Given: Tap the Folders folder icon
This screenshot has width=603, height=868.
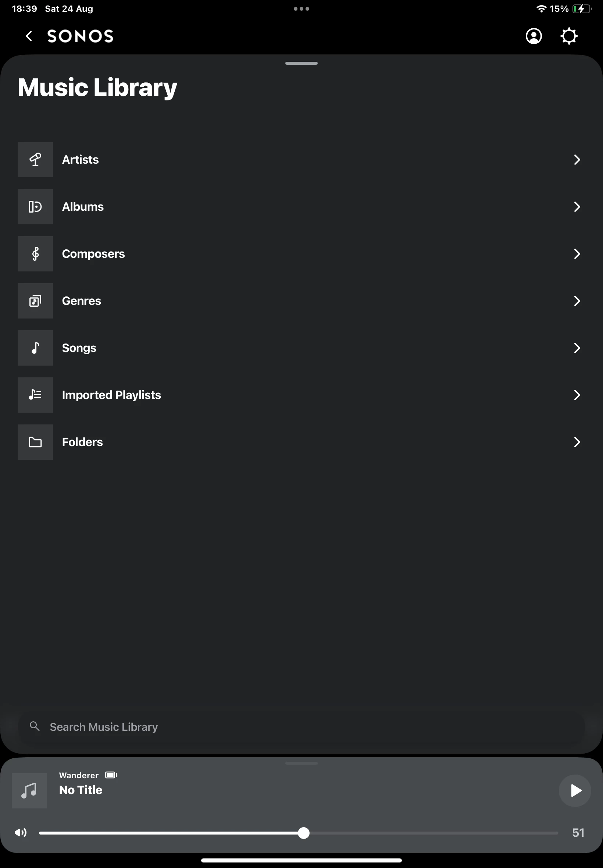Looking at the screenshot, I should coord(35,442).
